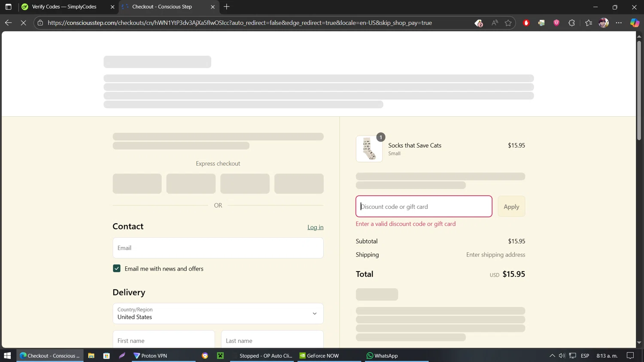Open the image translator extension icon
Viewport: 644px width, 362px height.
pyautogui.click(x=541, y=23)
